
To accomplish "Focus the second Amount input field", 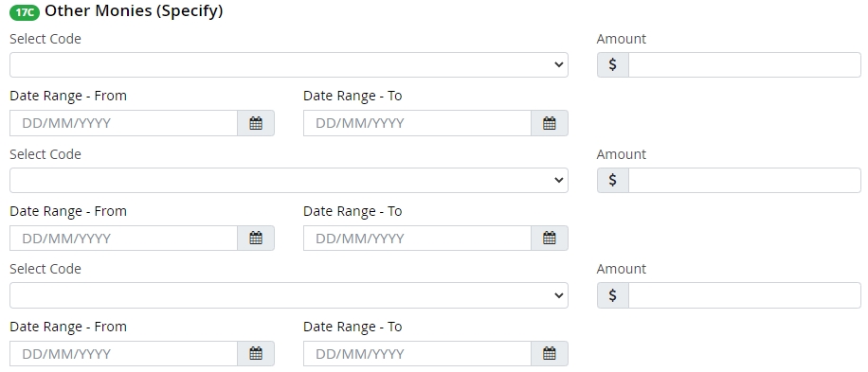I will tap(745, 180).
